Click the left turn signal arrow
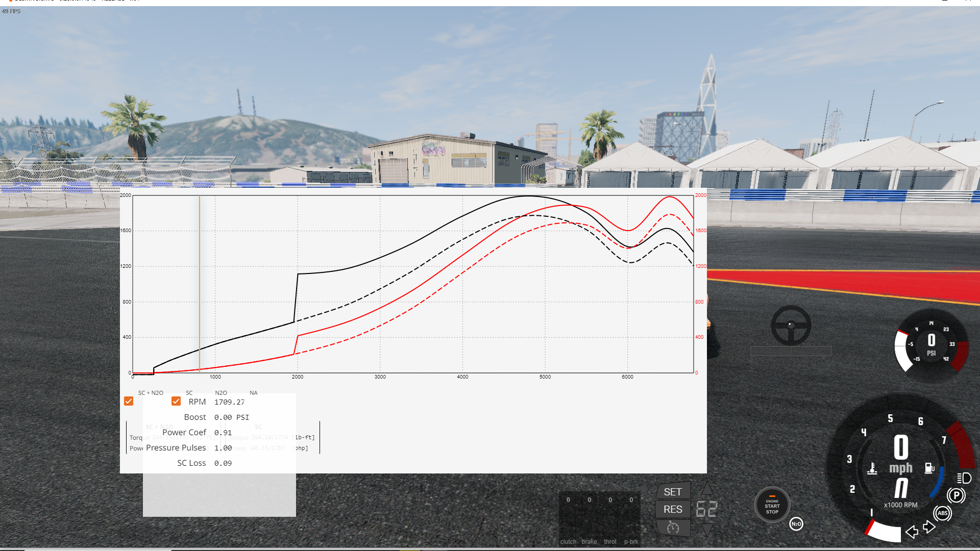Image resolution: width=980 pixels, height=551 pixels. (x=912, y=532)
